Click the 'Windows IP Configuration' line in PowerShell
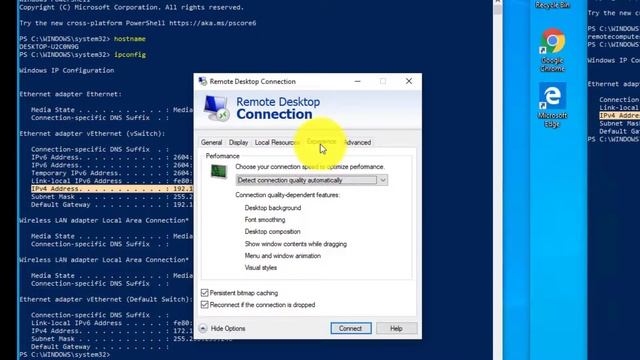The image size is (640, 360). click(x=67, y=71)
